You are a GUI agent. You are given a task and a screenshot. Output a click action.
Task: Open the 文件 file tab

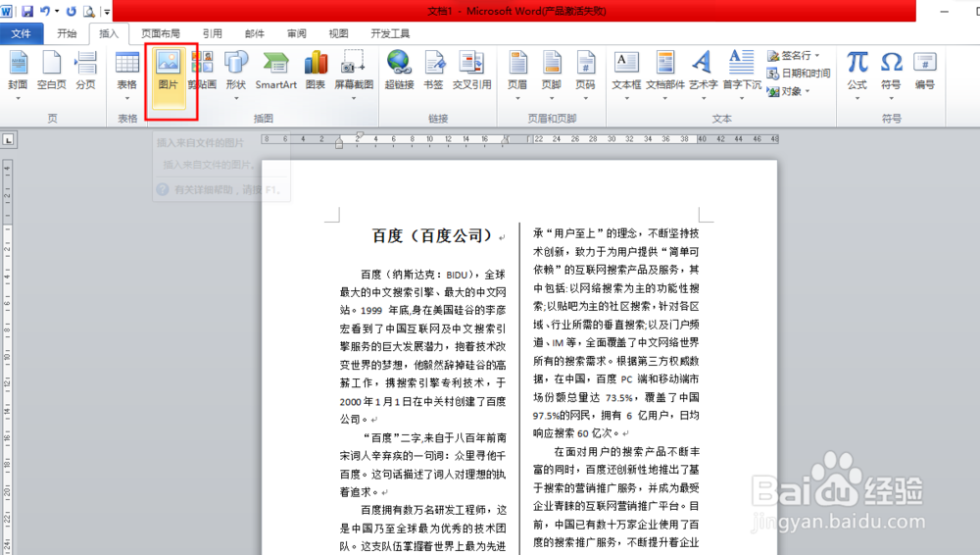click(x=22, y=33)
